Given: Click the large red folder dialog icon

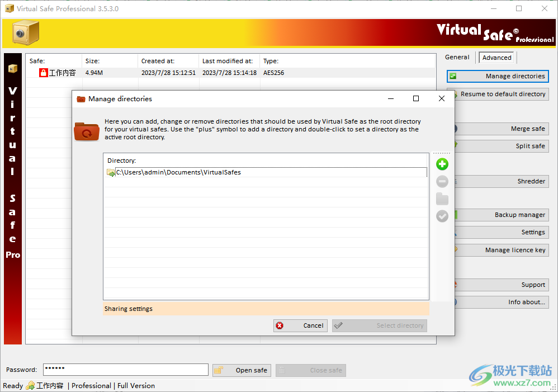Looking at the screenshot, I should click(x=87, y=131).
